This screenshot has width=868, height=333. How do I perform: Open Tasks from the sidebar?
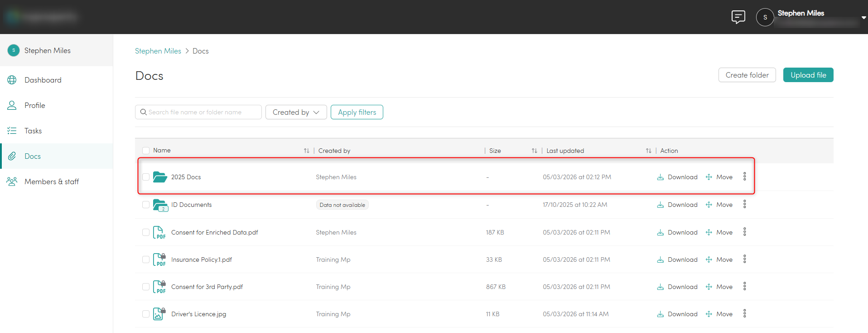pyautogui.click(x=57, y=131)
